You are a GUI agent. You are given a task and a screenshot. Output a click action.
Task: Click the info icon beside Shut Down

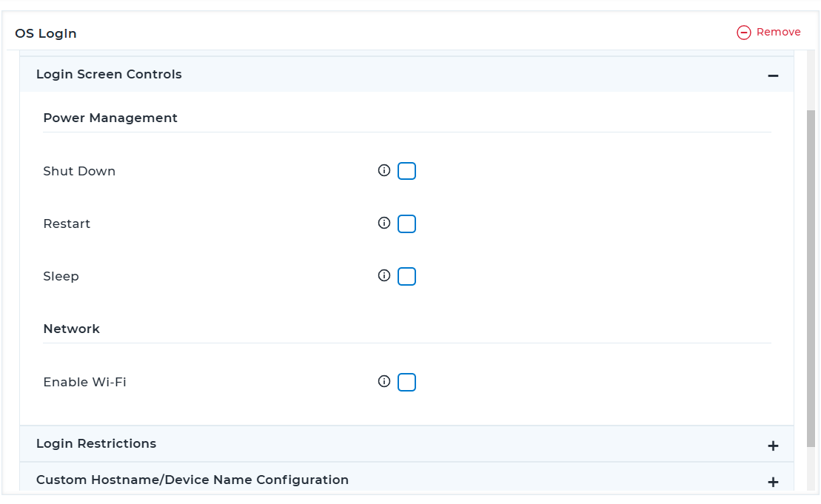(383, 170)
